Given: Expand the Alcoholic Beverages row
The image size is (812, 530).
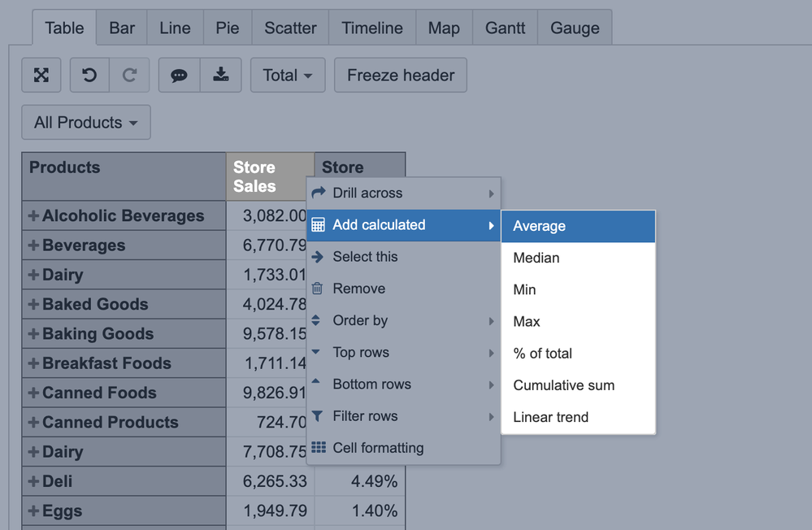Looking at the screenshot, I should [33, 216].
